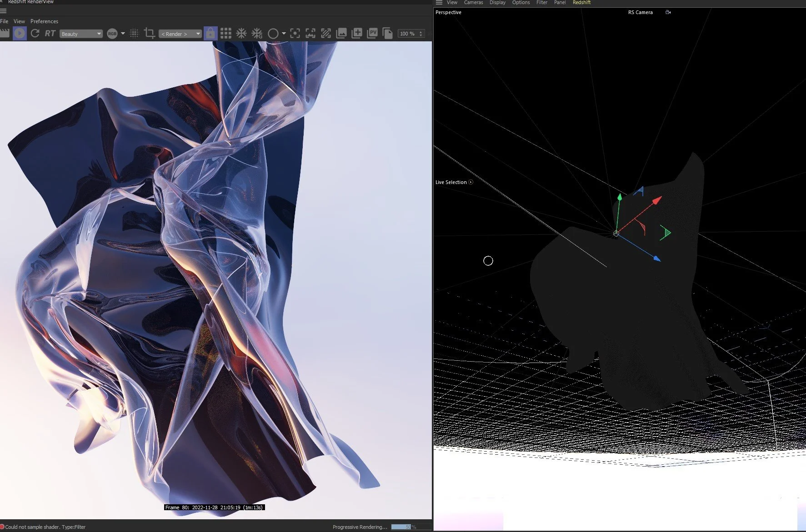806x532 pixels.
Task: Click the 3x3 grid overlay icon
Action: [x=226, y=33]
